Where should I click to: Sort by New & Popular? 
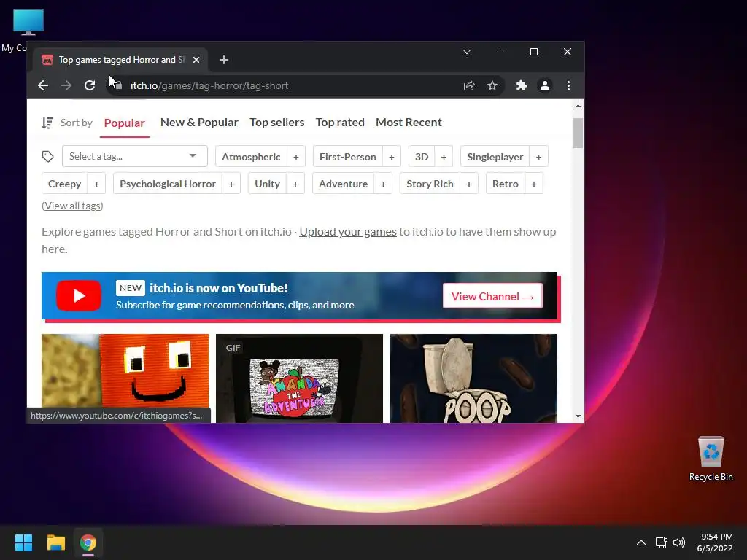199,122
